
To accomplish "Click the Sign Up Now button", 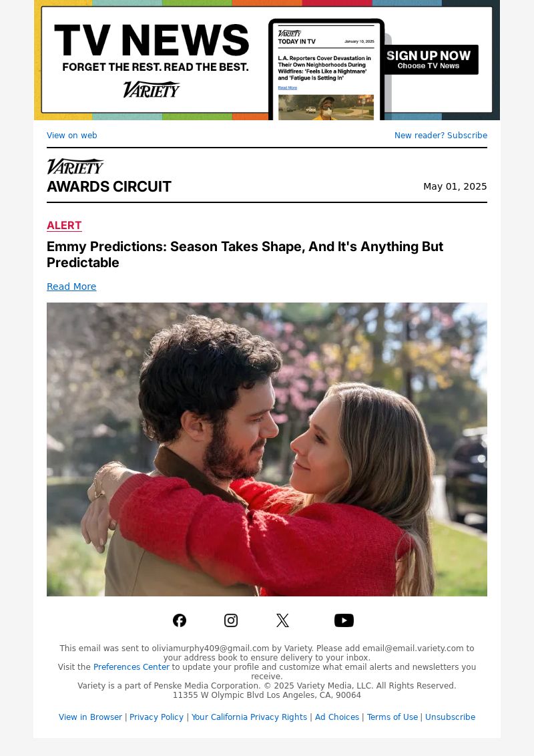I will tap(429, 60).
